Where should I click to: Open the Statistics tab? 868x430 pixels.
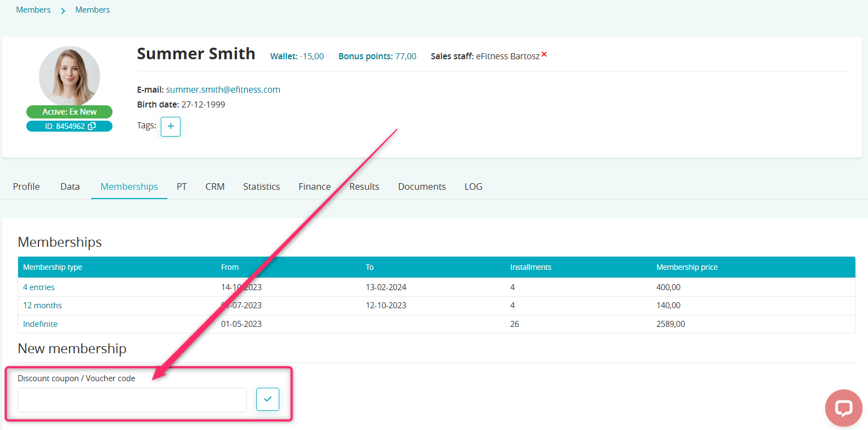point(261,186)
